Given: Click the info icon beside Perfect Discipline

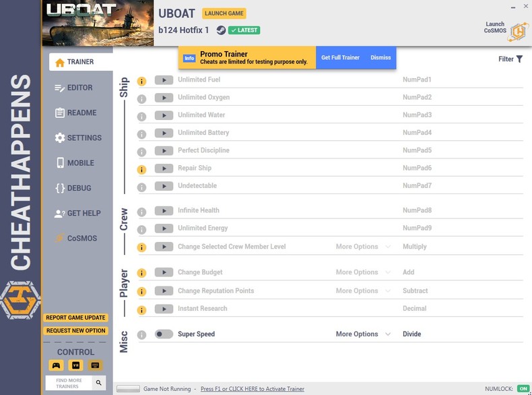Looking at the screenshot, I should (141, 152).
